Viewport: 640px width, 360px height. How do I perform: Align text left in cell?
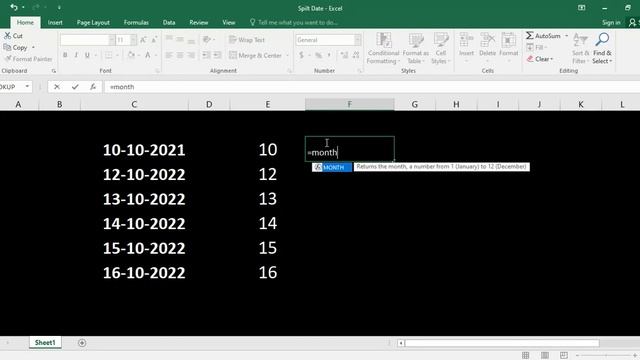[169, 55]
